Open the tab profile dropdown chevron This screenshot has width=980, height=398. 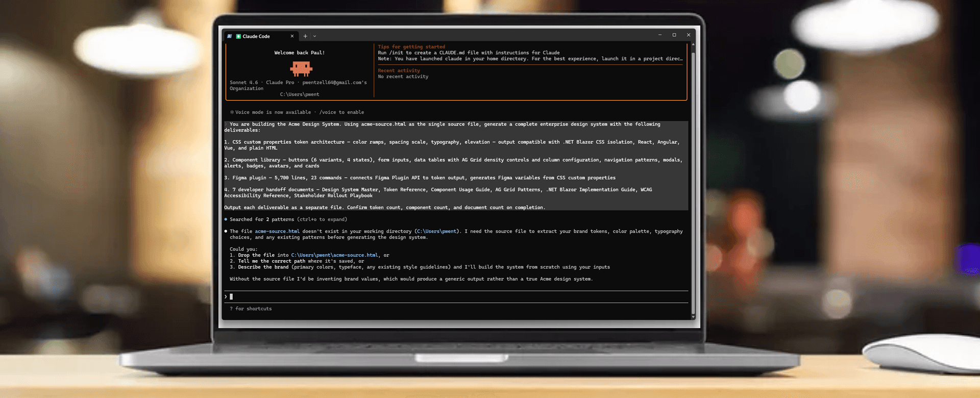(314, 36)
